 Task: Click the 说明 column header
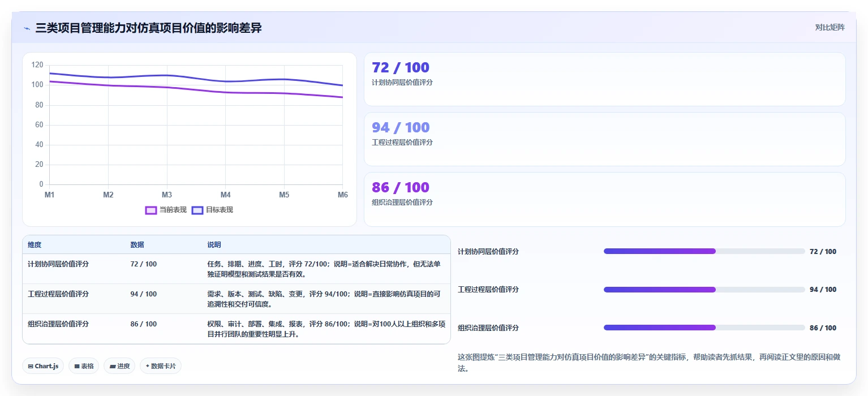coord(214,245)
